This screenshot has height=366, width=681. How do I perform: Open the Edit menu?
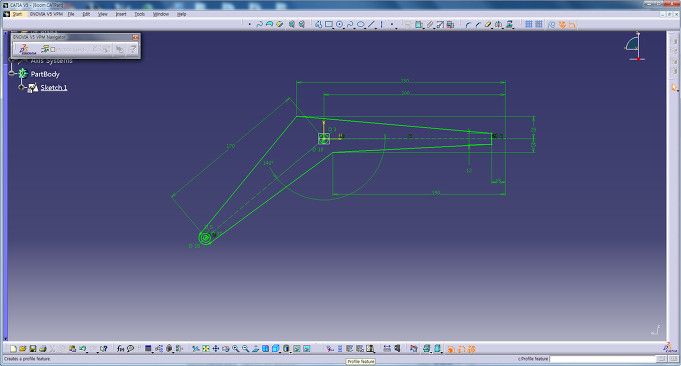coord(86,14)
